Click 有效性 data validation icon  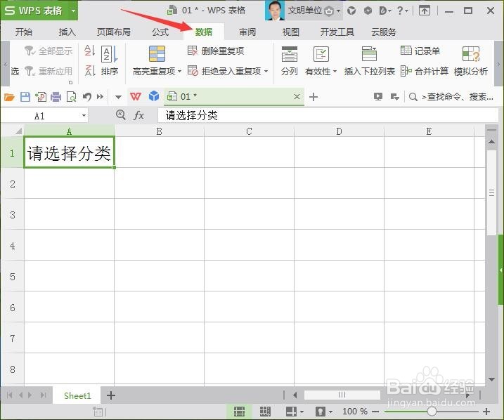(321, 54)
